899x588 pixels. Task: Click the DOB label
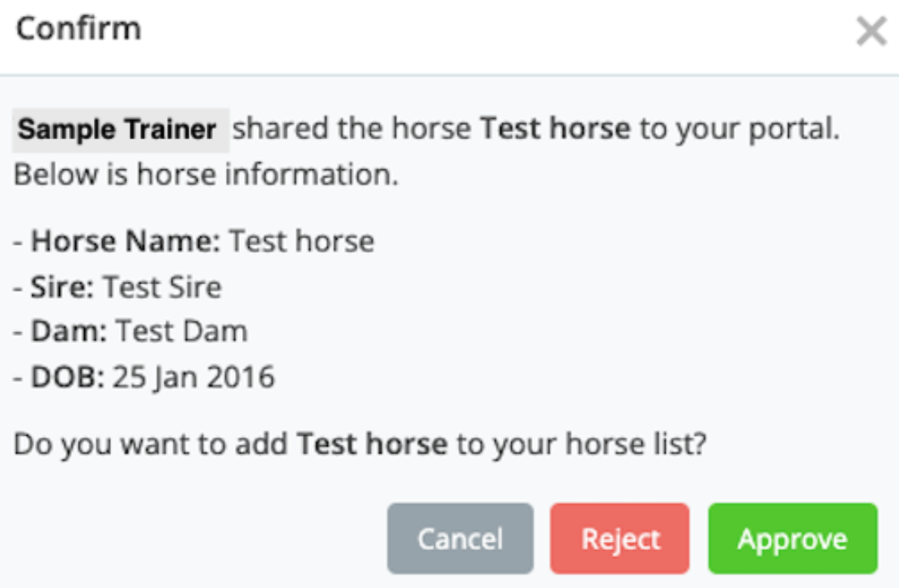[x=67, y=377]
